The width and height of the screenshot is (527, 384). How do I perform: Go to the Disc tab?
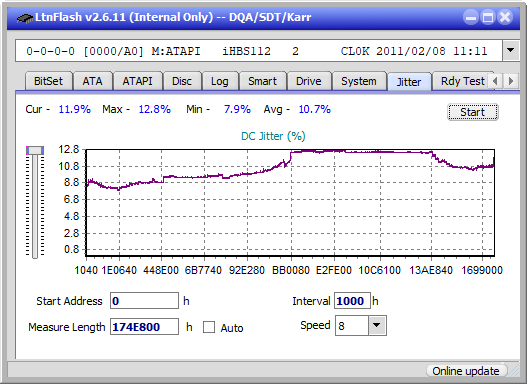pyautogui.click(x=182, y=81)
